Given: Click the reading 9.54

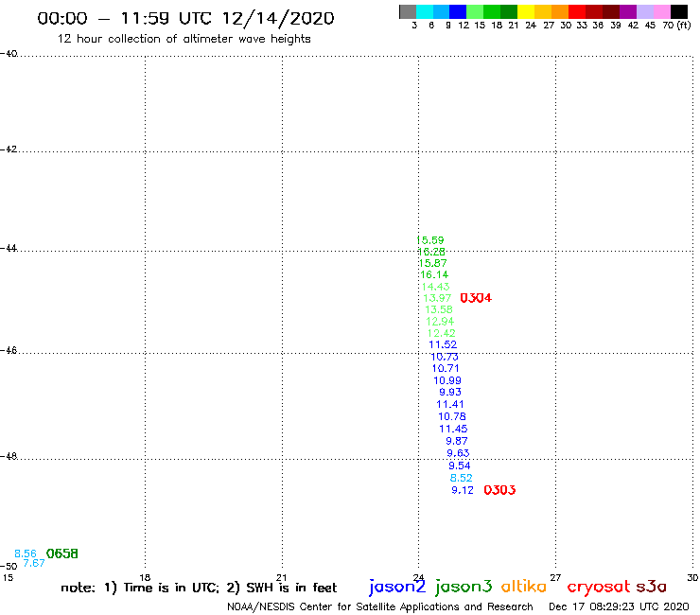Looking at the screenshot, I should [x=460, y=466].
